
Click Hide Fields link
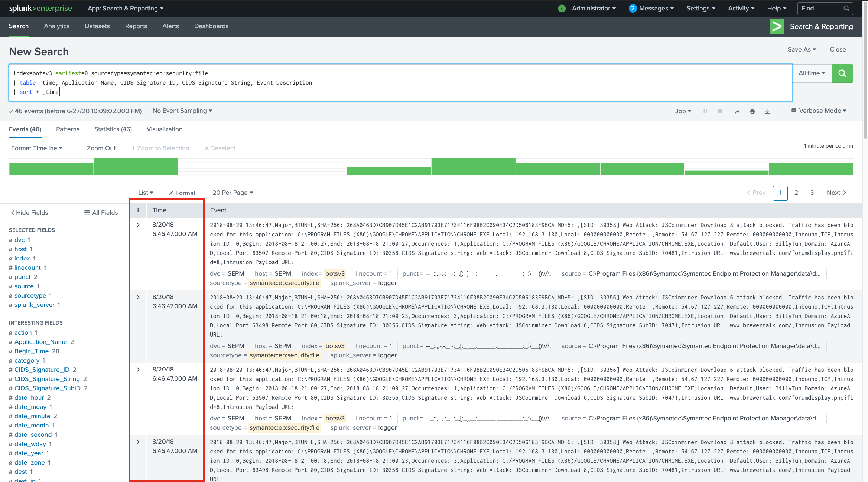point(29,213)
